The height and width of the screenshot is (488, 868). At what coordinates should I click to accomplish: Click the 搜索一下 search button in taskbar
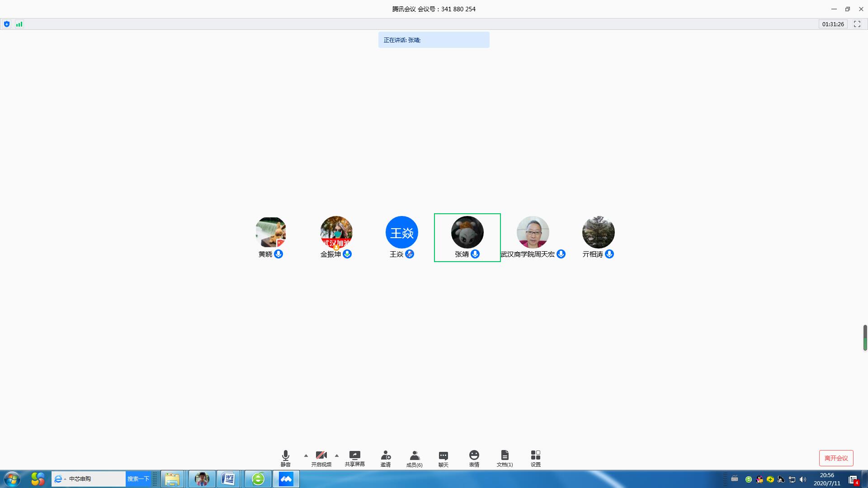138,479
